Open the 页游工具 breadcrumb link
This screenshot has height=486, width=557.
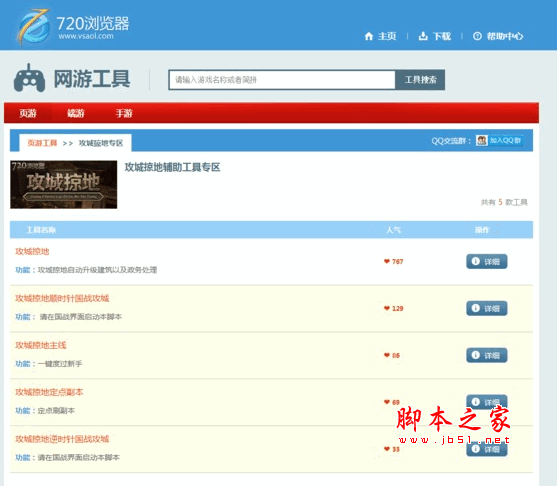(x=42, y=143)
